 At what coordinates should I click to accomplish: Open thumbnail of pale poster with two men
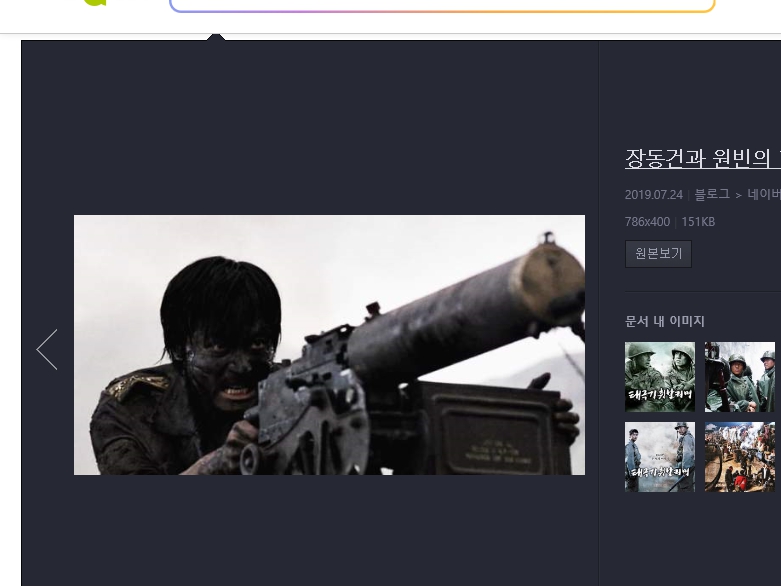(x=659, y=457)
